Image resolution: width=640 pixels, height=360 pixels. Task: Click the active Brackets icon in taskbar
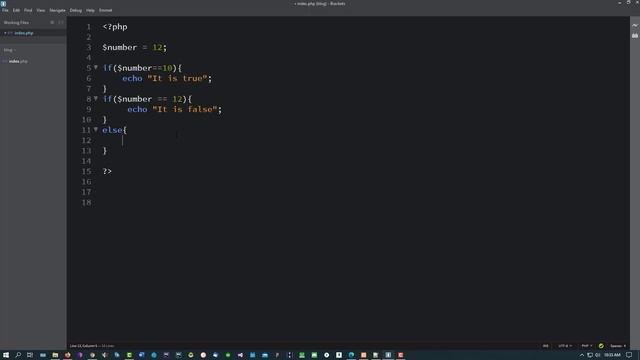coord(388,355)
